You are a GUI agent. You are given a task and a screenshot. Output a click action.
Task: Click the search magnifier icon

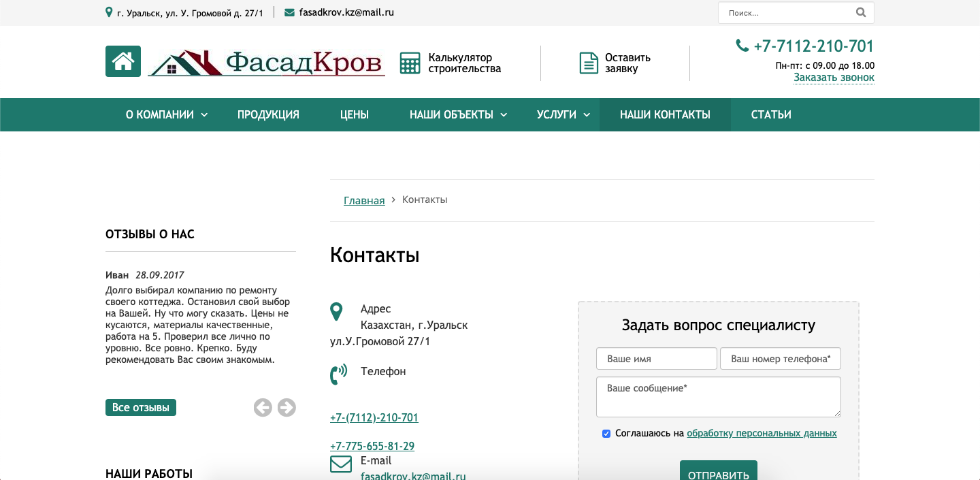click(x=861, y=12)
